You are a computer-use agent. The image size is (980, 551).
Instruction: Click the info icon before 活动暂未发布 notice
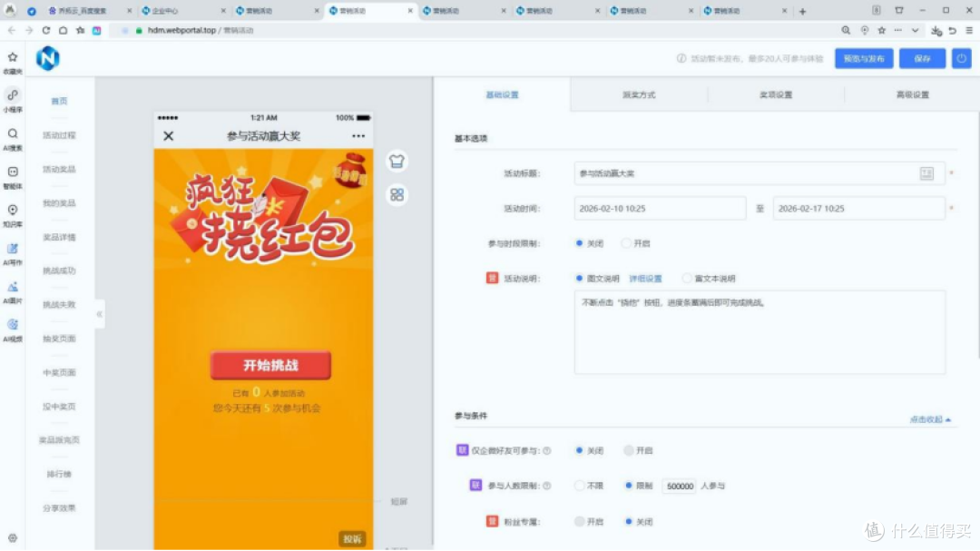681,59
